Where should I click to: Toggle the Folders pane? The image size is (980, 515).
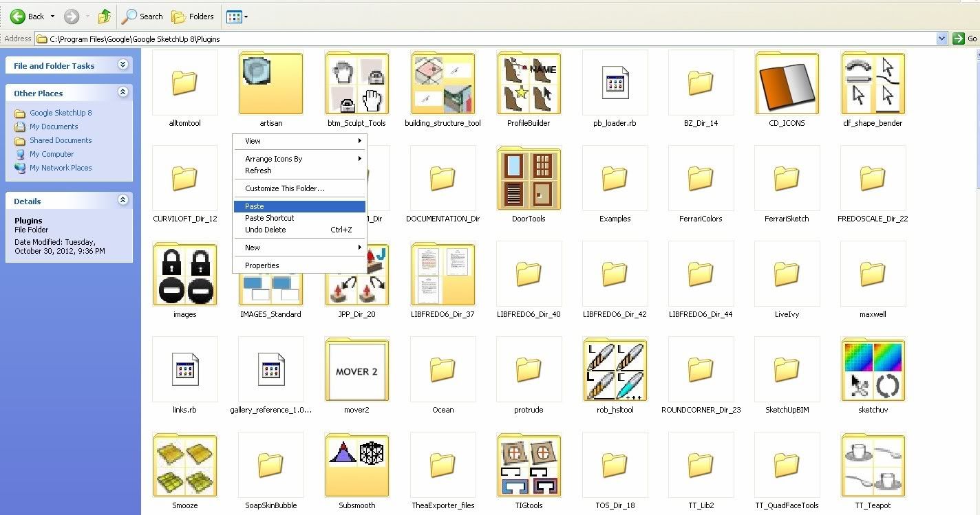pyautogui.click(x=193, y=17)
